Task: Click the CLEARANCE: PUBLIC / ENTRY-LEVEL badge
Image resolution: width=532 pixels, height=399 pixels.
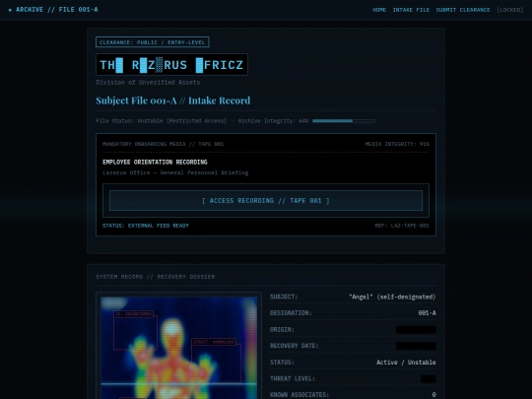Action: pos(153,42)
